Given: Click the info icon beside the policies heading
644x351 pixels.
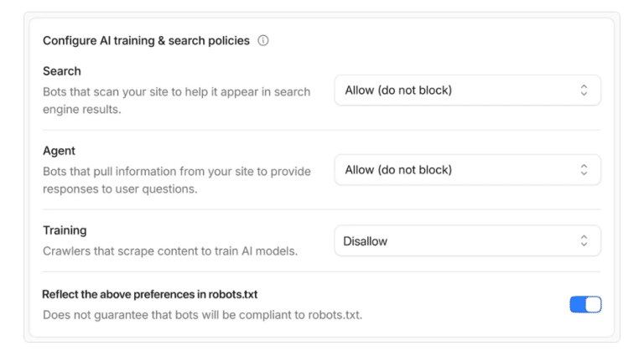Looking at the screenshot, I should click(262, 41).
